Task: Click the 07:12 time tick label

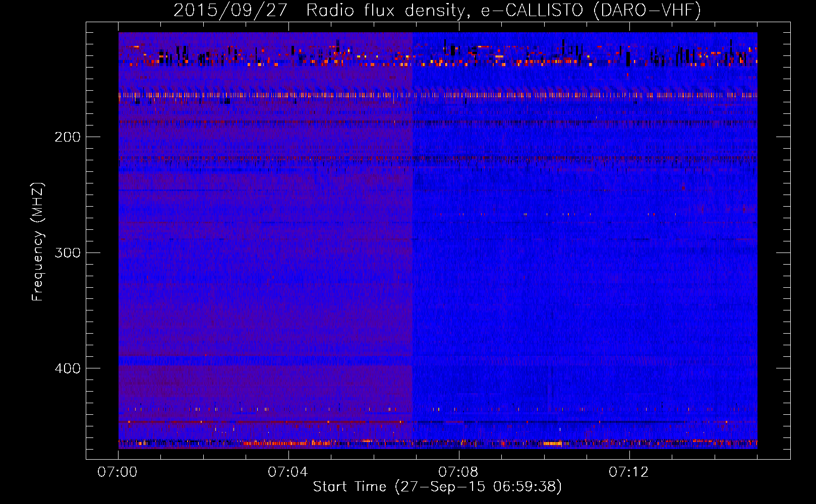Action: [629, 472]
